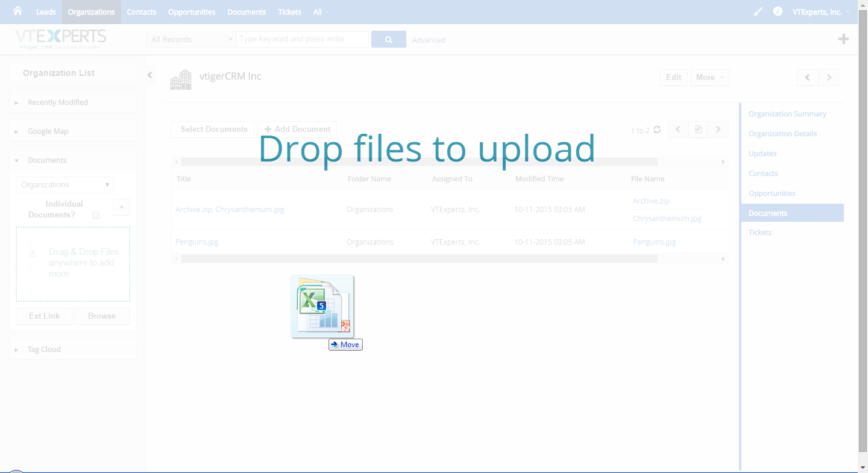Open the theme paintbrush icon
The image size is (868, 473).
pos(759,11)
